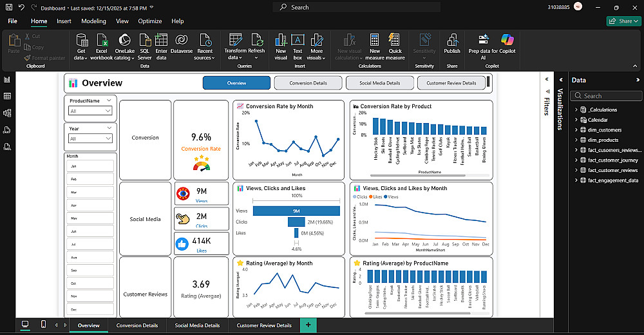Open More visuals gallery
The width and height of the screenshot is (644, 335).
coord(316,47)
